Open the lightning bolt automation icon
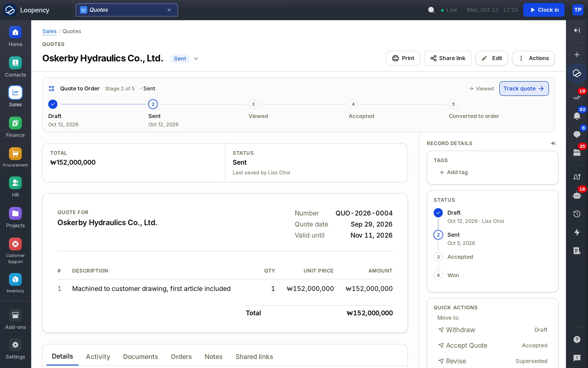The height and width of the screenshot is (368, 588). [x=577, y=233]
